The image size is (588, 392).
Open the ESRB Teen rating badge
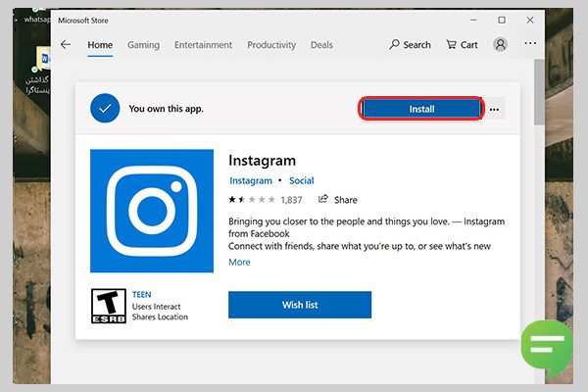pyautogui.click(x=109, y=306)
